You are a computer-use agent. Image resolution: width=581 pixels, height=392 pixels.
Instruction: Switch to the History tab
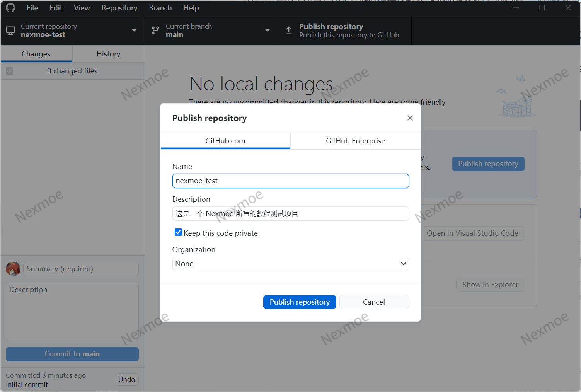coord(108,54)
